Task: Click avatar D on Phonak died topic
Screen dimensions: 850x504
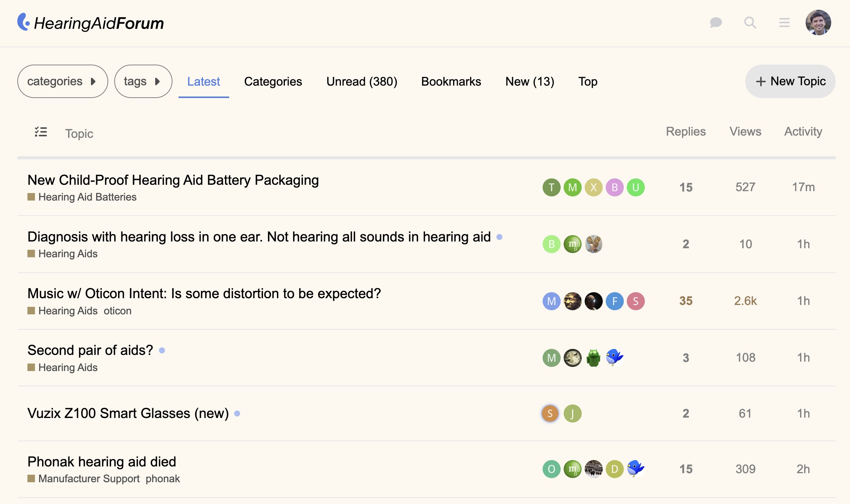Action: pos(614,469)
